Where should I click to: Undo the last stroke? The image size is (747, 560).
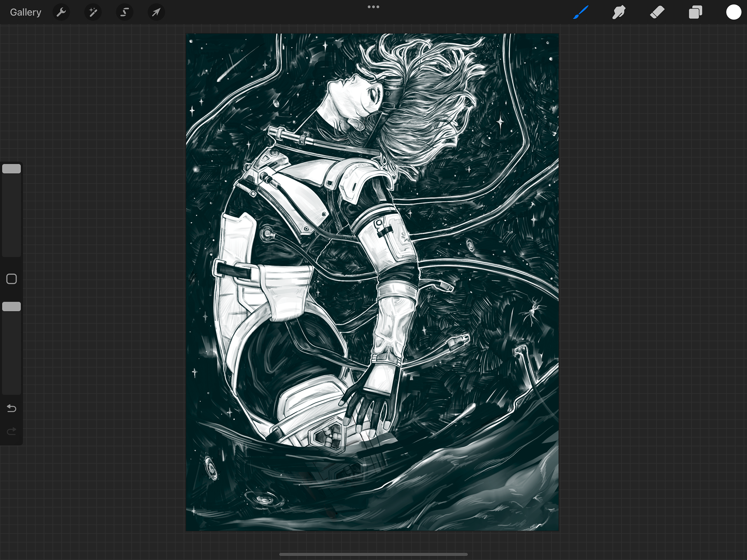tap(12, 408)
